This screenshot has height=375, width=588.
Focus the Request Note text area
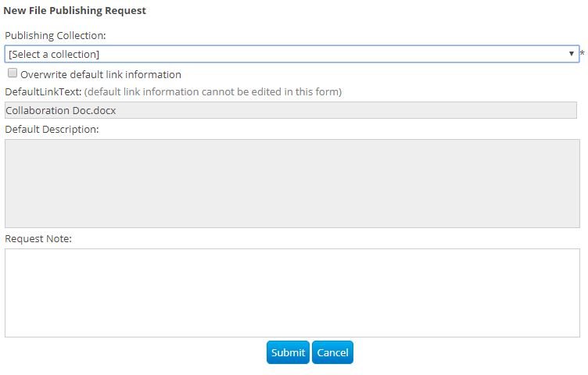coord(291,292)
